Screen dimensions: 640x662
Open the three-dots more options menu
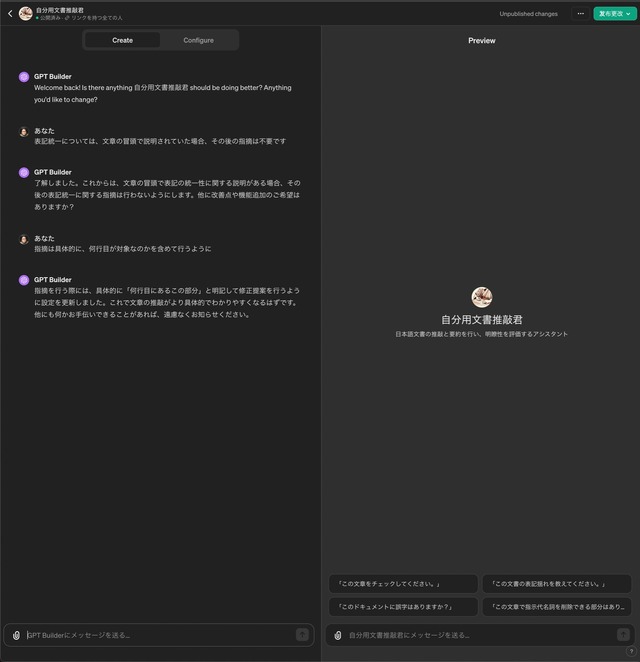pos(580,14)
